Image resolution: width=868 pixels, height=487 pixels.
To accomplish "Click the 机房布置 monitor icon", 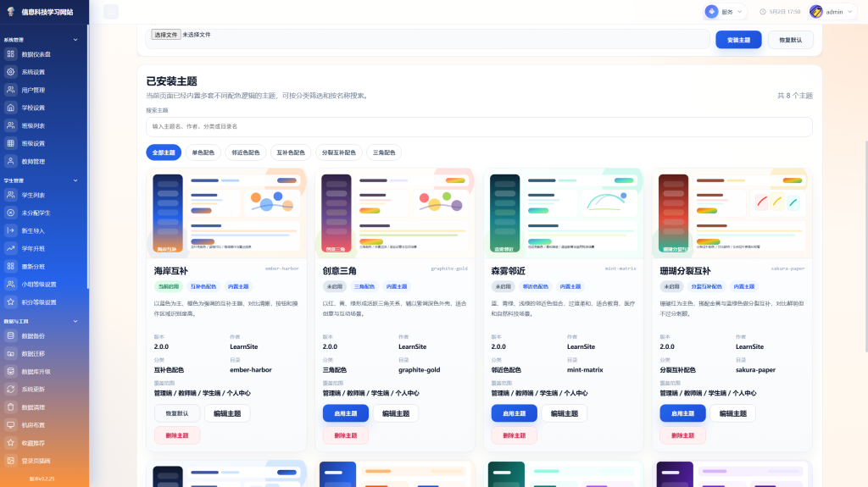I will coord(10,425).
